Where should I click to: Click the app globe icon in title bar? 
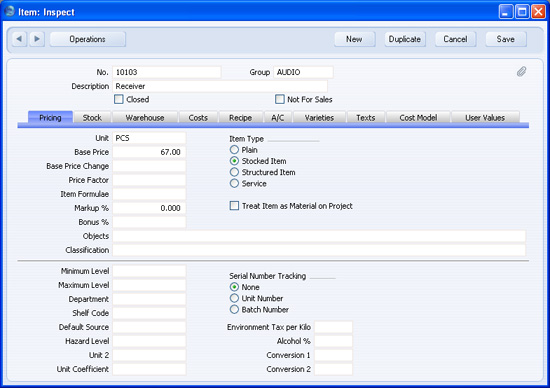click(10, 12)
